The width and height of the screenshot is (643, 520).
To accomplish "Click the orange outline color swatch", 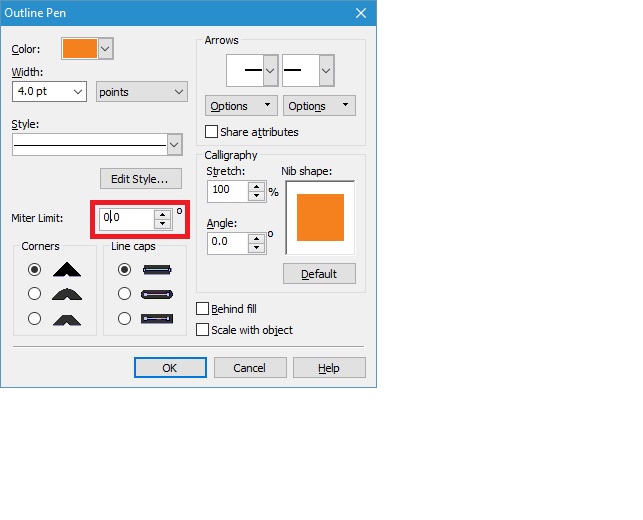I will click(80, 49).
